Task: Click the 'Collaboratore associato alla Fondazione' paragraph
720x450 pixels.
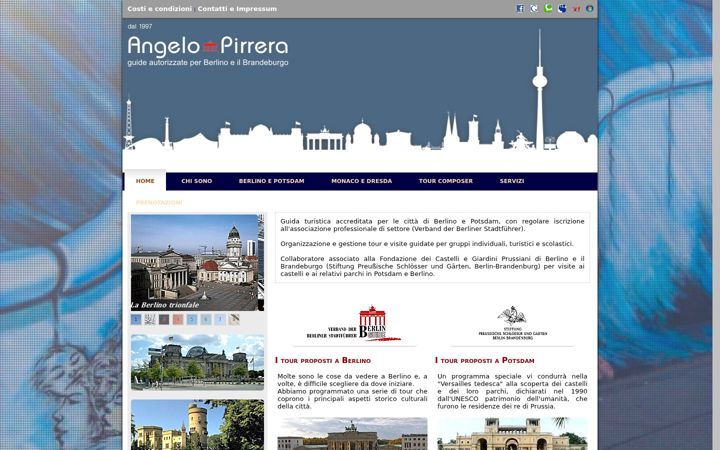Action: (432, 266)
